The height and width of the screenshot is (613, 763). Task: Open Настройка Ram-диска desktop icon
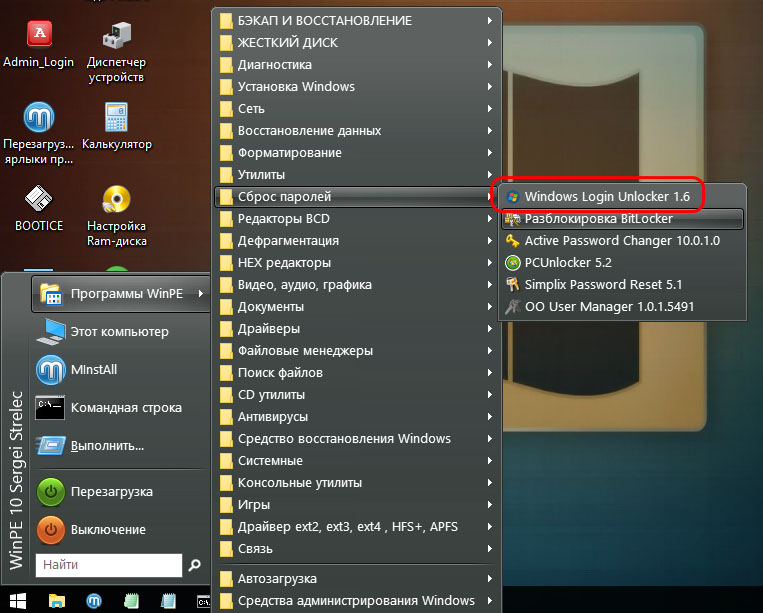click(x=116, y=216)
